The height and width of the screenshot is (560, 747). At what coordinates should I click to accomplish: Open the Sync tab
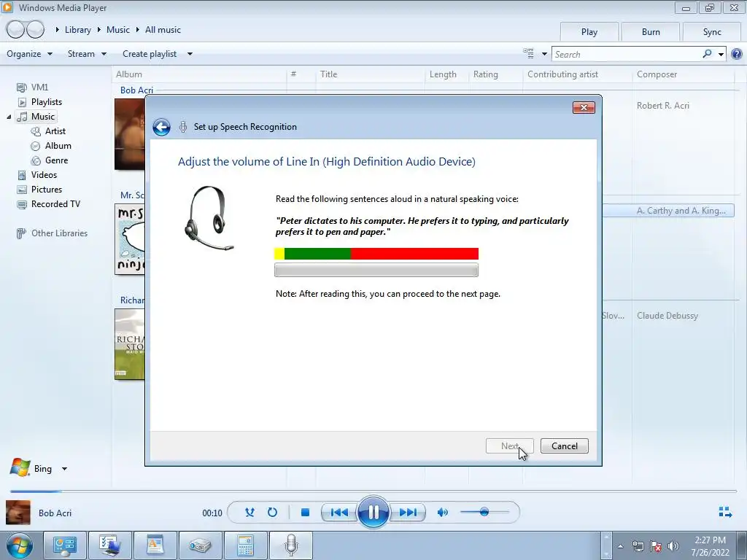pos(712,32)
